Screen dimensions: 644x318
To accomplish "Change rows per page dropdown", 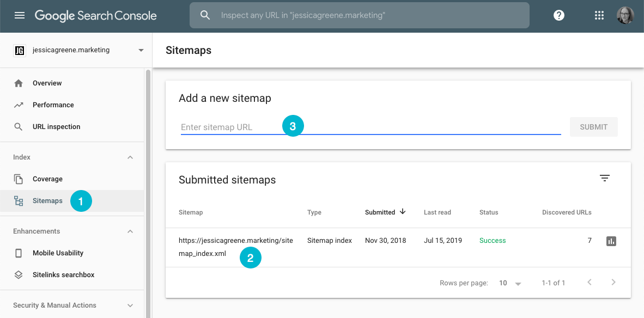I will (x=511, y=283).
